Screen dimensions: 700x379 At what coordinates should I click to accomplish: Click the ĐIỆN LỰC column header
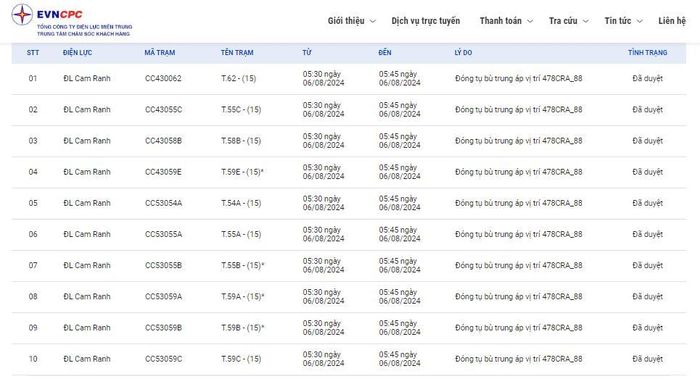tap(77, 53)
